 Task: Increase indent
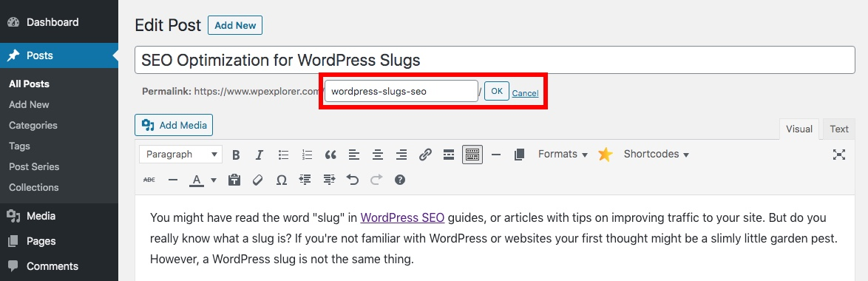click(x=329, y=180)
